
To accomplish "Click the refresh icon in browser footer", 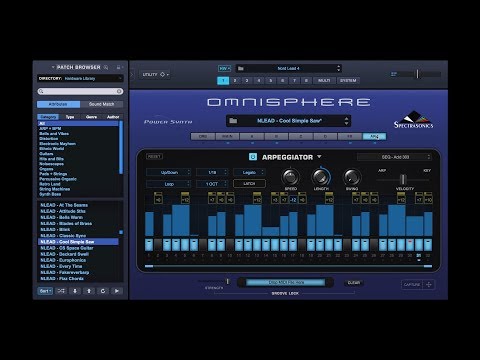I will click(103, 291).
